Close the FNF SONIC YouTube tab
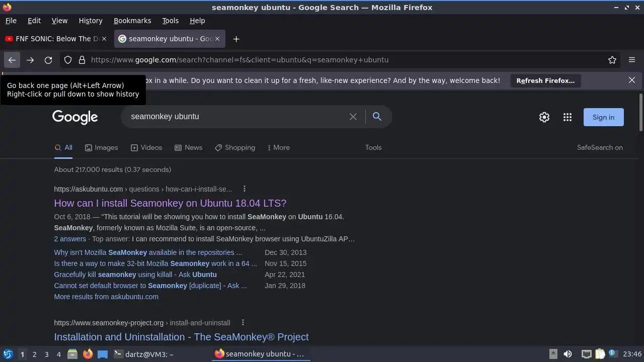This screenshot has height=362, width=644. click(x=105, y=39)
